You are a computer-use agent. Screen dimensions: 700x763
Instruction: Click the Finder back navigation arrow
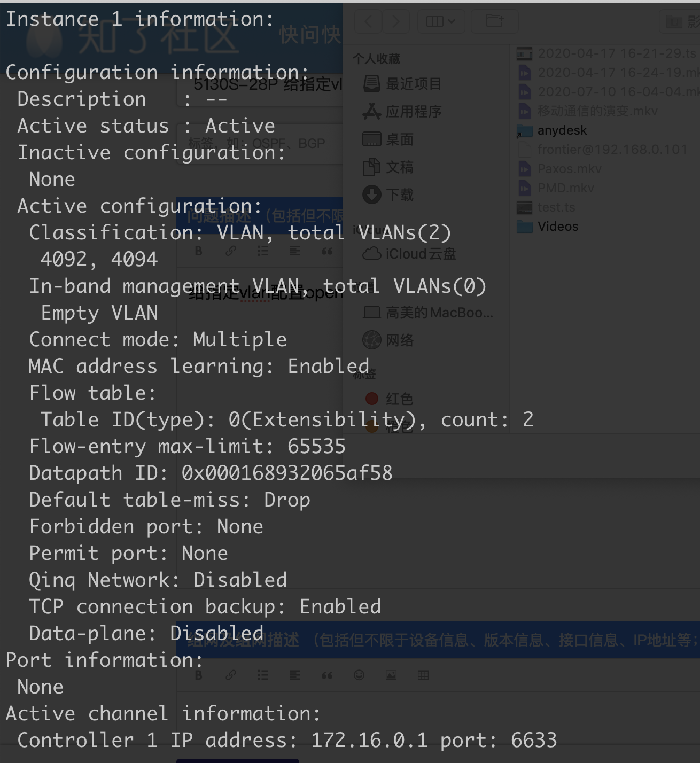pos(368,21)
